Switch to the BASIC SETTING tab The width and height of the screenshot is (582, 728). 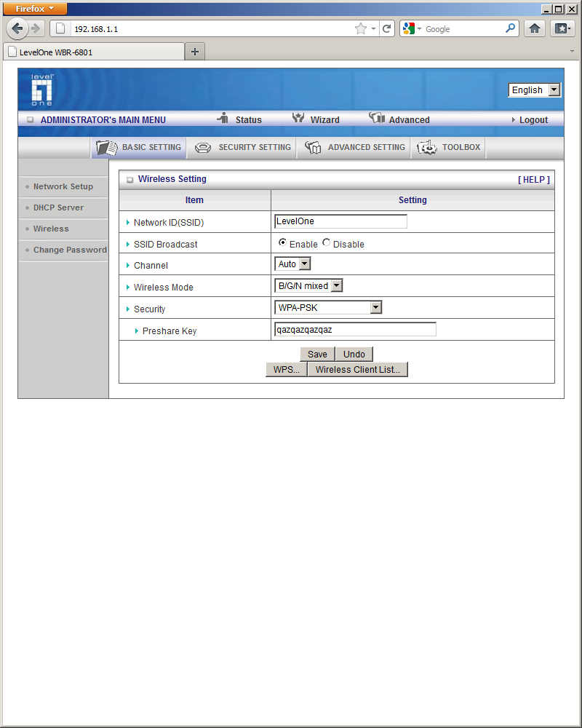coord(139,148)
